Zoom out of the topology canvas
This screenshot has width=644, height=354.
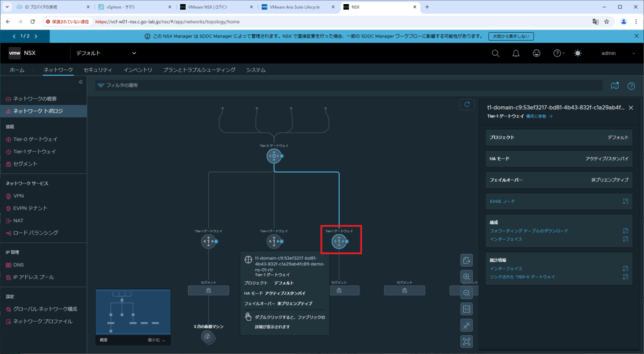pos(467,293)
